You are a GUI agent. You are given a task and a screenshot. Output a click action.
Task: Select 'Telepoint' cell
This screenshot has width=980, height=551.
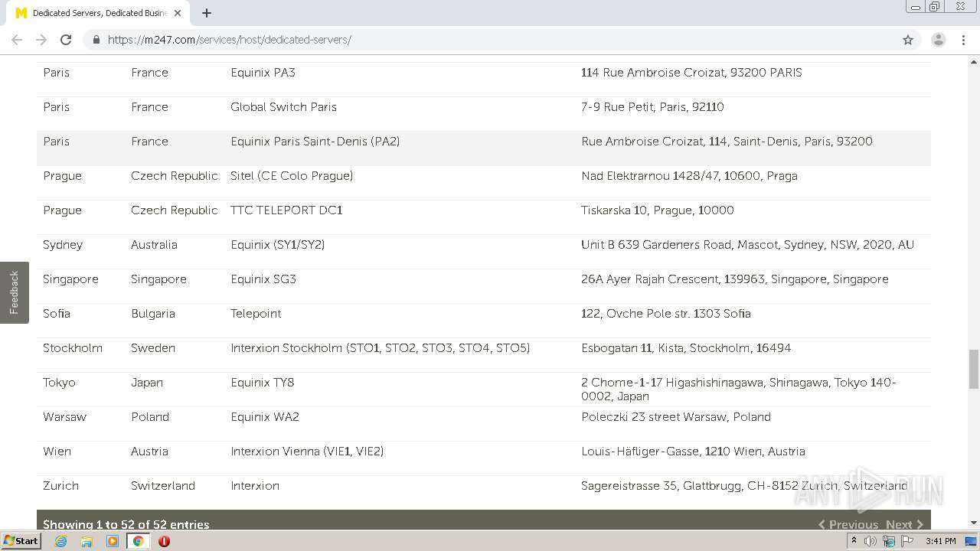tap(256, 314)
